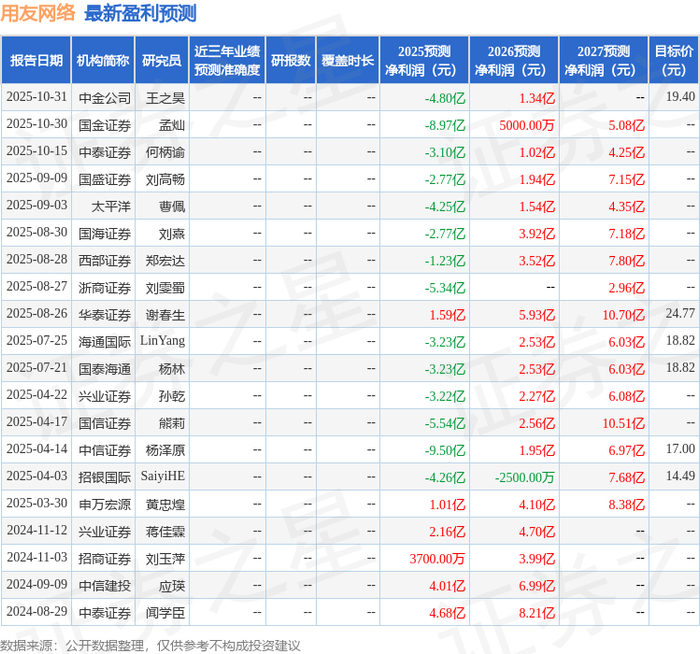Click institution 中信建投
Image resolution: width=700 pixels, height=654 pixels.
pos(104,586)
